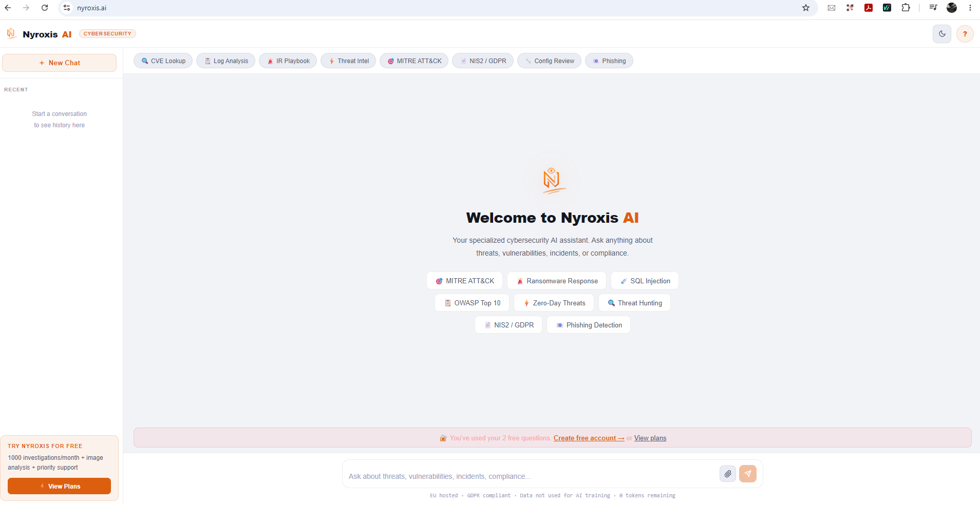The width and height of the screenshot is (980, 505).
Task: Open the Adobe Acrobat extension icon
Action: coord(869,8)
